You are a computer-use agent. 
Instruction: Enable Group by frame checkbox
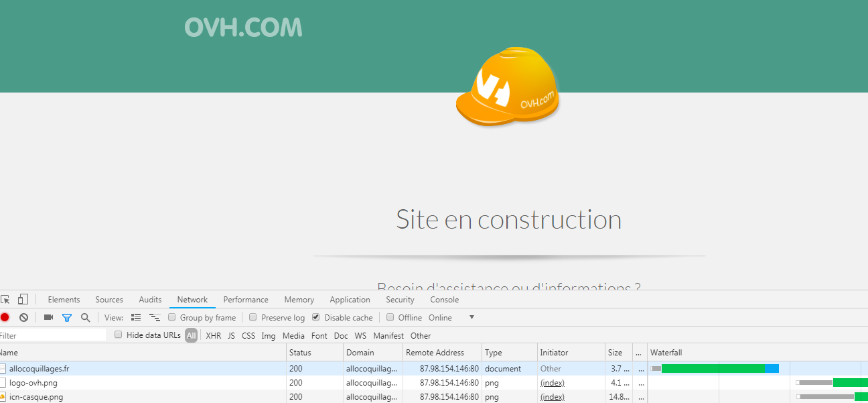pos(172,317)
